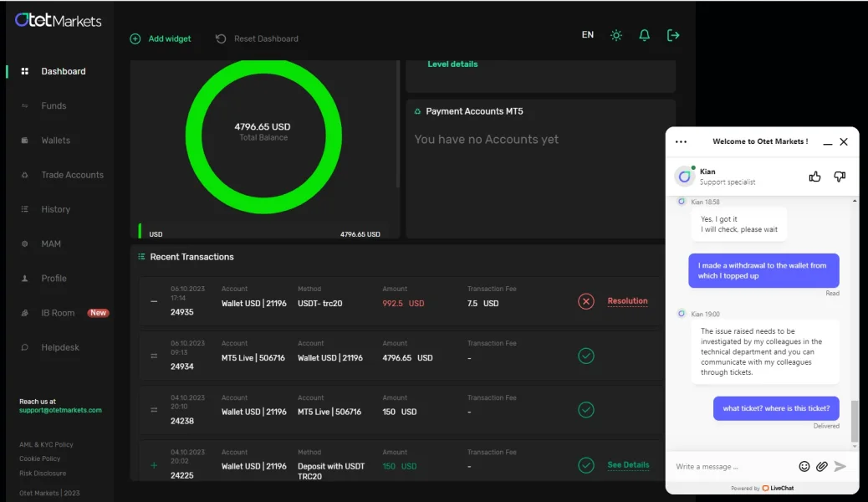Click the Add widget button
This screenshot has height=502, width=868.
[161, 38]
